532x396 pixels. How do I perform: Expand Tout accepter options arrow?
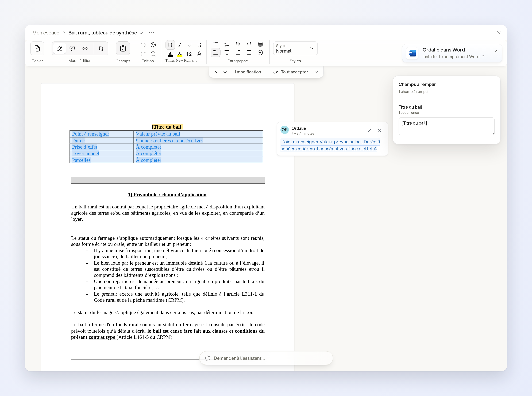click(x=316, y=72)
